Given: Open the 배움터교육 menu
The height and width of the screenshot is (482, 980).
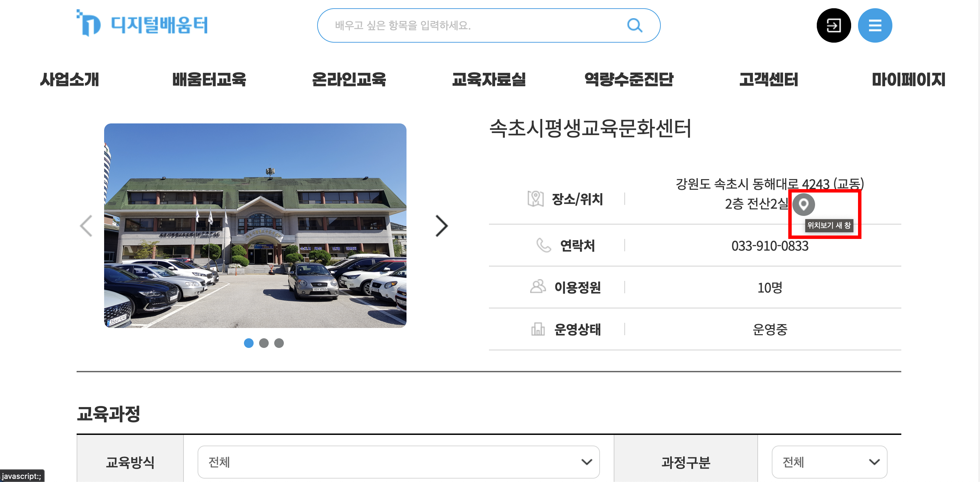Looking at the screenshot, I should pyautogui.click(x=209, y=79).
